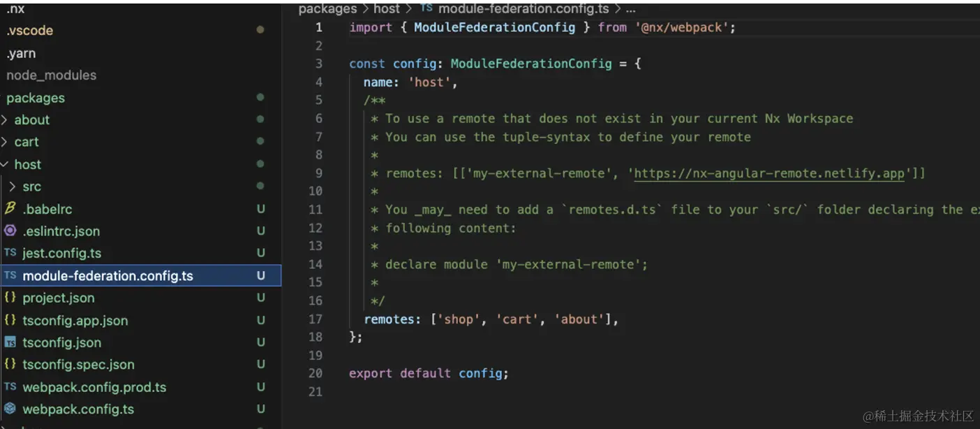Click the TS icon beside jest.config.ts

coord(10,253)
